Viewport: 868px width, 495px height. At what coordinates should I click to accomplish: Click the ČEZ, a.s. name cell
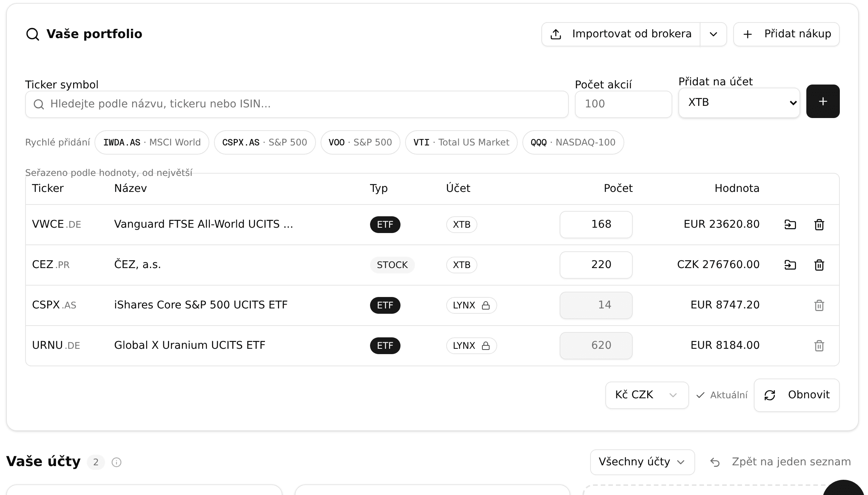coord(137,264)
